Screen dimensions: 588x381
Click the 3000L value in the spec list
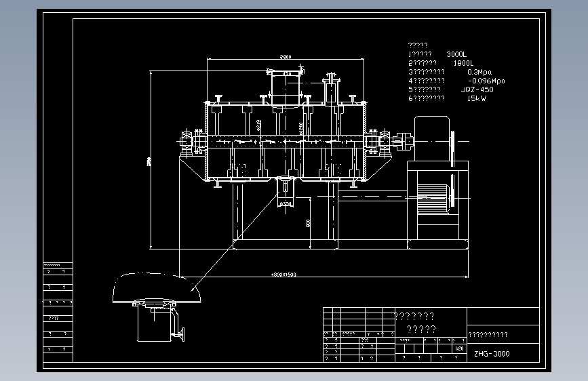point(456,54)
